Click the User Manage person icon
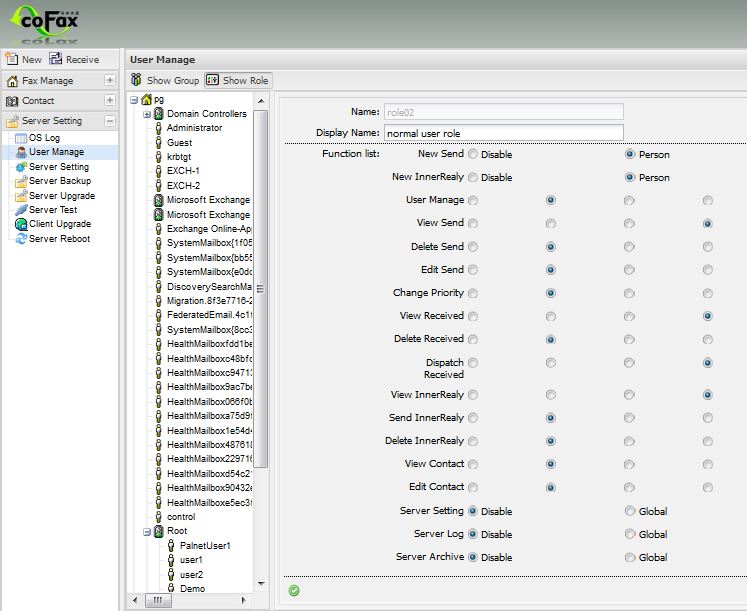The width and height of the screenshot is (747, 611). (21, 152)
